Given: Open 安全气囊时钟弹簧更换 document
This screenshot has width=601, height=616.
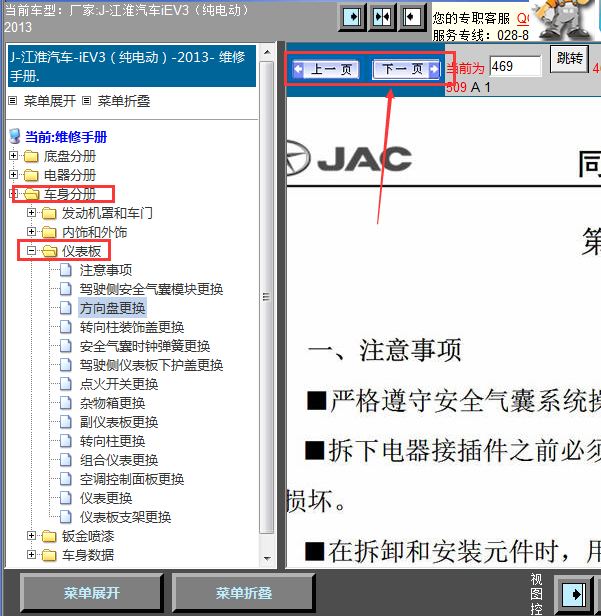Looking at the screenshot, I should [x=145, y=346].
